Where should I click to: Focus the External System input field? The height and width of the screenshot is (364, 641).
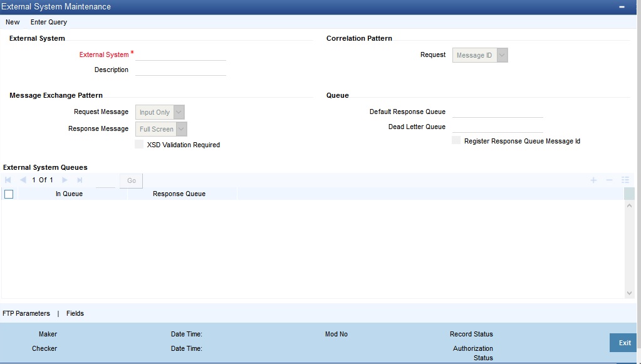tap(180, 55)
